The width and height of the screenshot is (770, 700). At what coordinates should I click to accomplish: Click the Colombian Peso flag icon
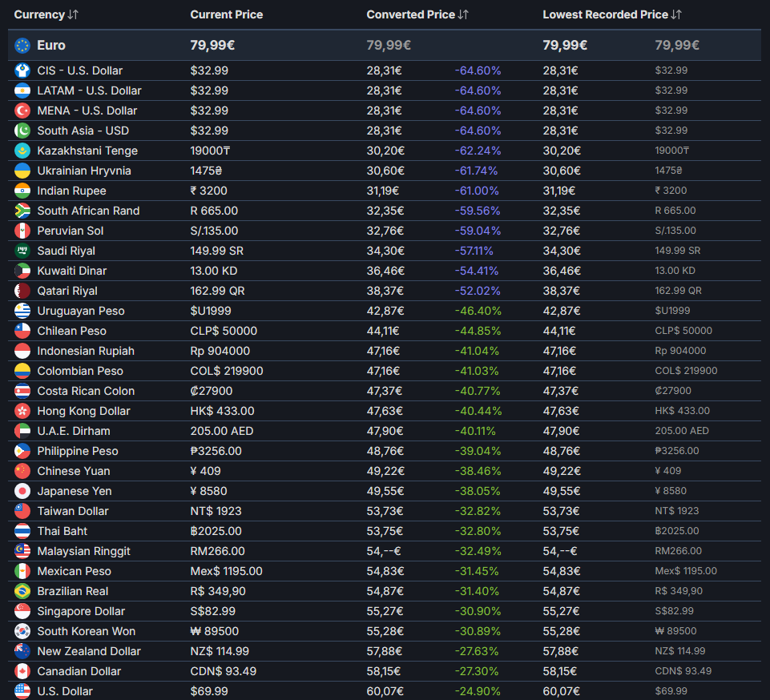coord(22,371)
